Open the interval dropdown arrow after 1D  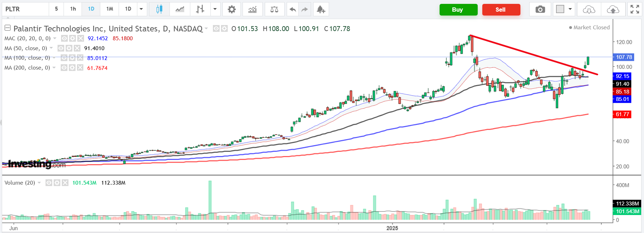(141, 9)
